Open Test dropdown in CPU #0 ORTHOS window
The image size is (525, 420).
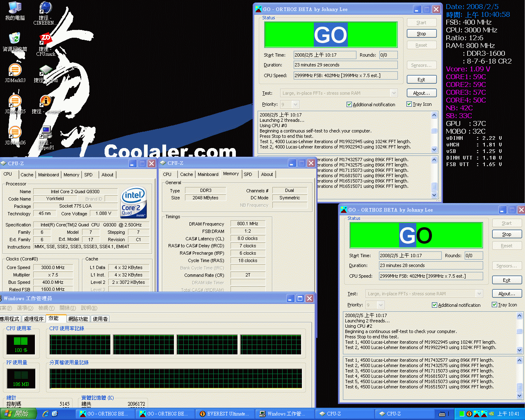click(394, 93)
